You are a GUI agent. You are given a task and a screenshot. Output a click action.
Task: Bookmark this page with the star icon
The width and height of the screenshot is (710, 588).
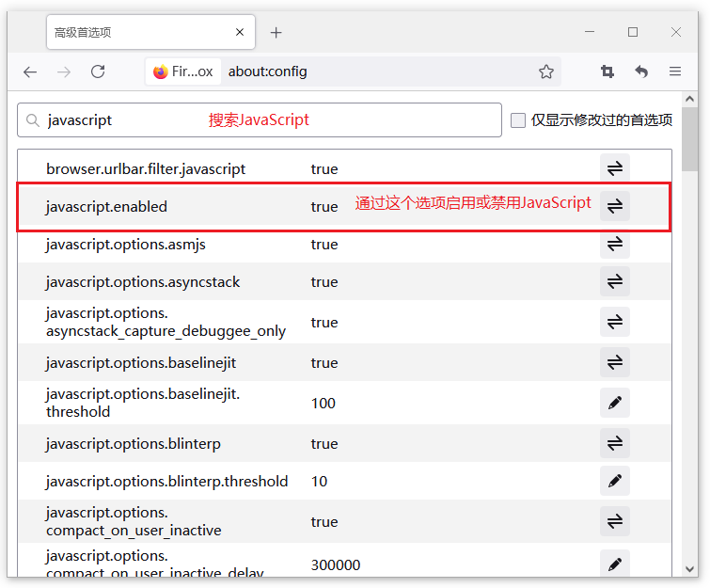(x=546, y=72)
